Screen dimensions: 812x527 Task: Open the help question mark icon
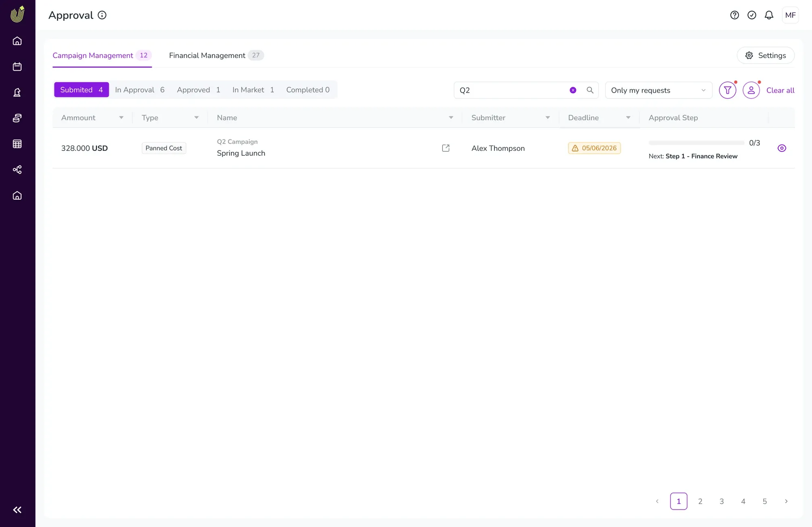tap(734, 15)
